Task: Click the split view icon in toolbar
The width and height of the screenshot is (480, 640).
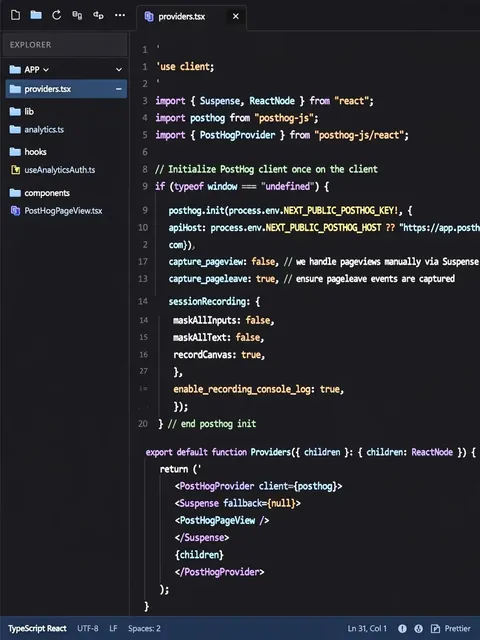Action: 98,15
